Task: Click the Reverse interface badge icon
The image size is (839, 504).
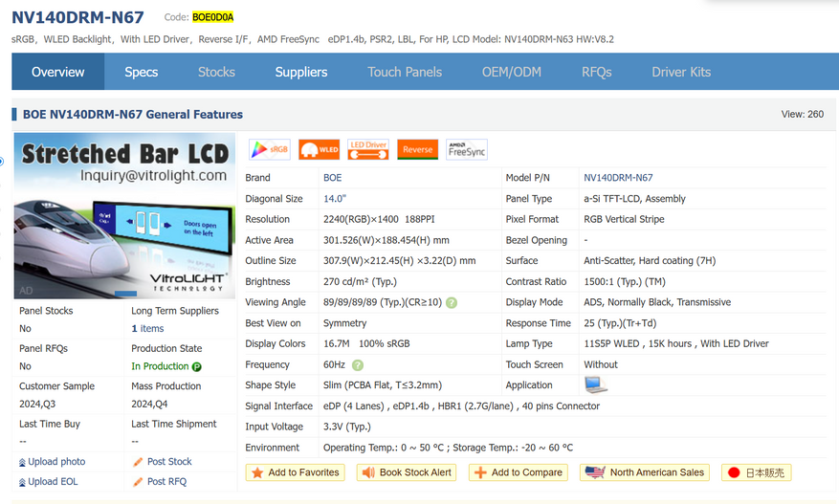Action: 417,150
